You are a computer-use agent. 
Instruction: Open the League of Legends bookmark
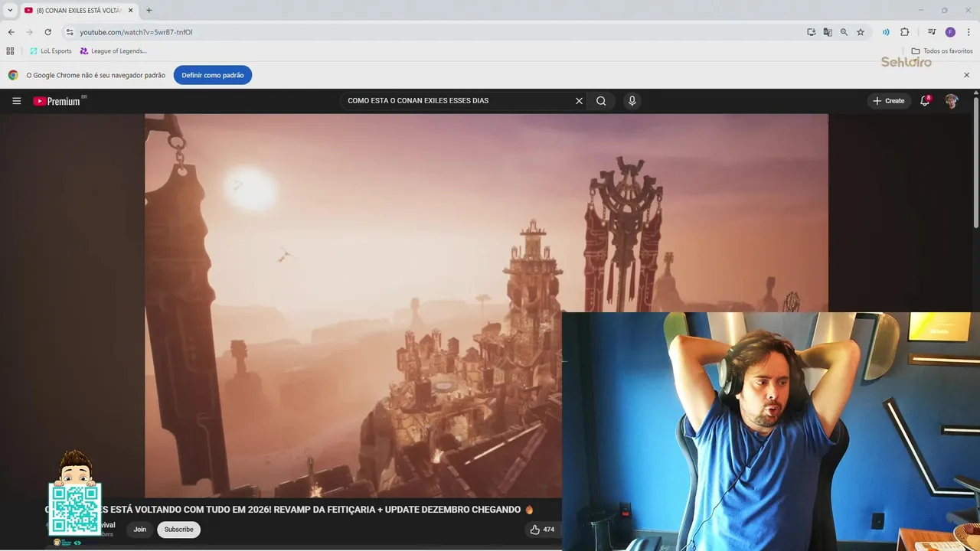coord(113,51)
